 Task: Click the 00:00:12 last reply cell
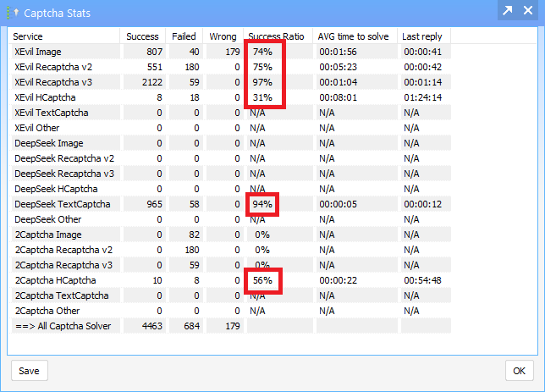point(426,204)
